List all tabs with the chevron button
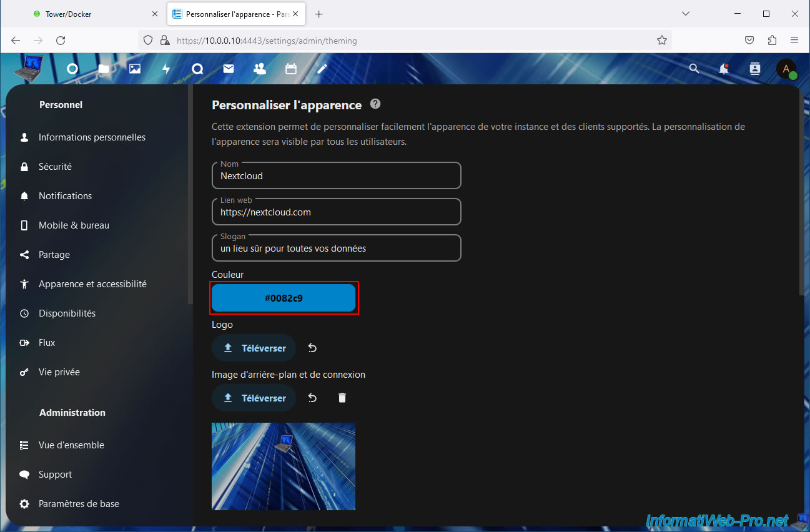The height and width of the screenshot is (532, 810). point(686,14)
